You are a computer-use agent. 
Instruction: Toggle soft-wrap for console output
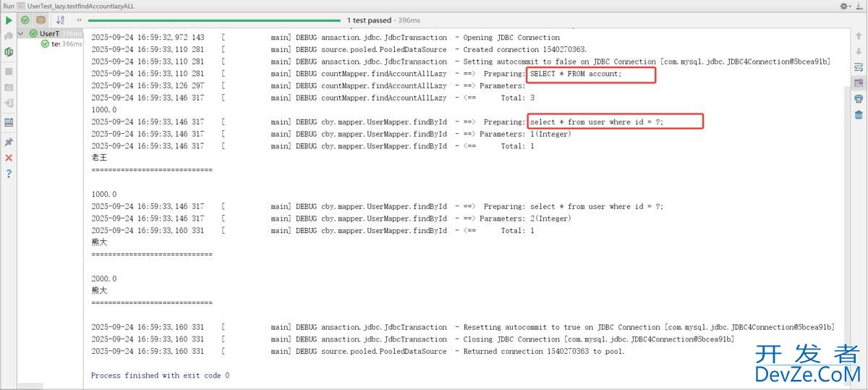click(859, 67)
